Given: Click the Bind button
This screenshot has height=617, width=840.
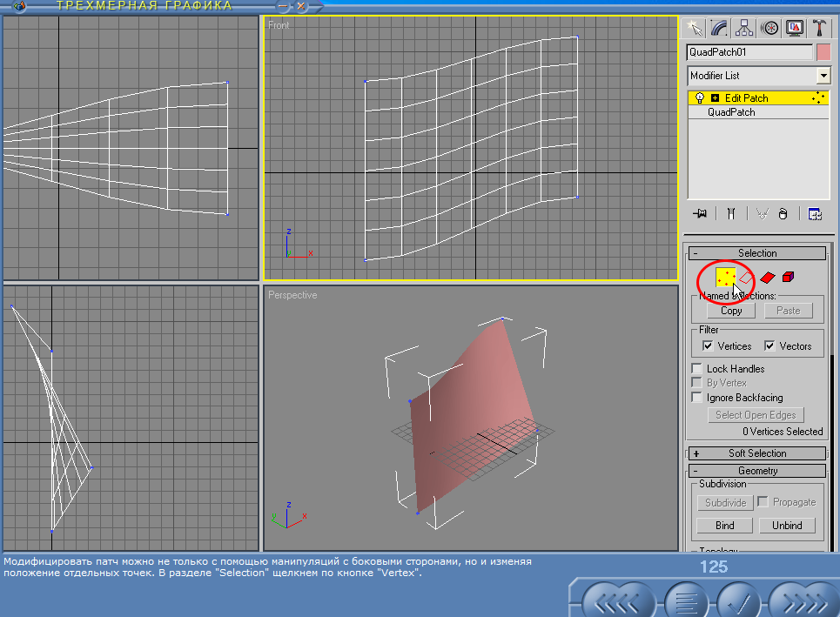Looking at the screenshot, I should 725,526.
